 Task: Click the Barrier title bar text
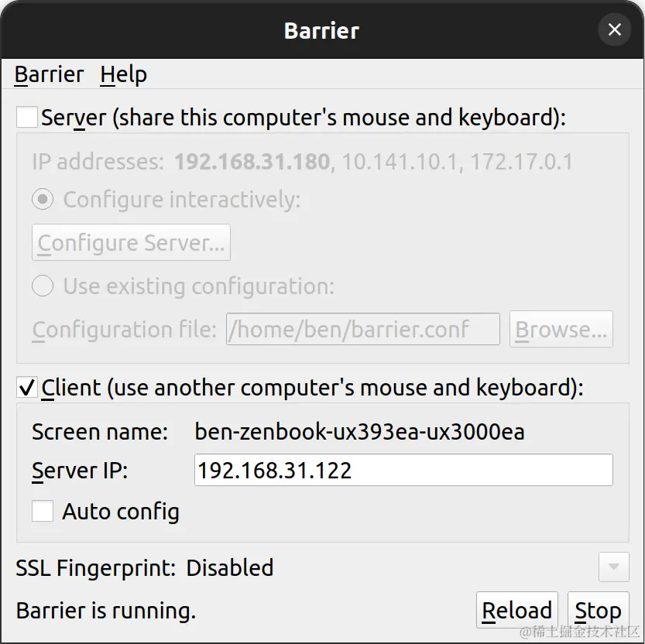point(321,30)
